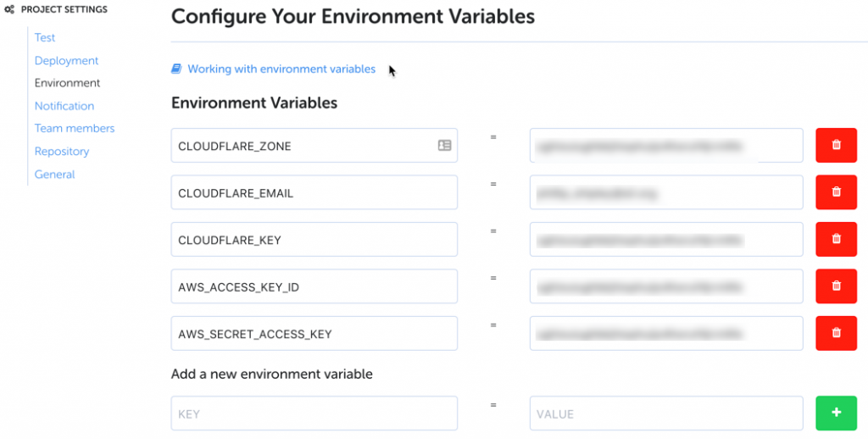Click the new variable KEY input field
Image resolution: width=868 pixels, height=439 pixels.
pyautogui.click(x=314, y=414)
